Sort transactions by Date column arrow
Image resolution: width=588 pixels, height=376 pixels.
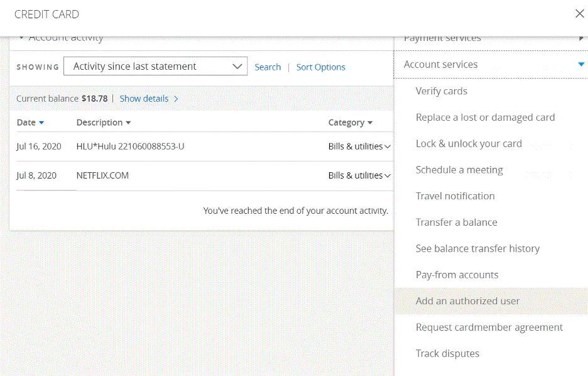[x=41, y=123]
